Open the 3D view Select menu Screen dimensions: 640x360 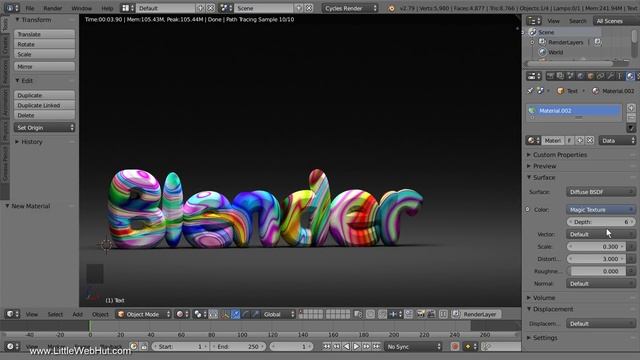click(x=55, y=314)
